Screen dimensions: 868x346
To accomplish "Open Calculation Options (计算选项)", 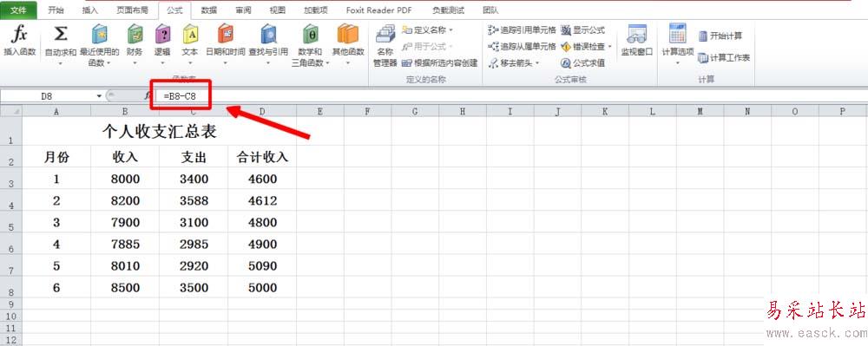I will tap(678, 44).
